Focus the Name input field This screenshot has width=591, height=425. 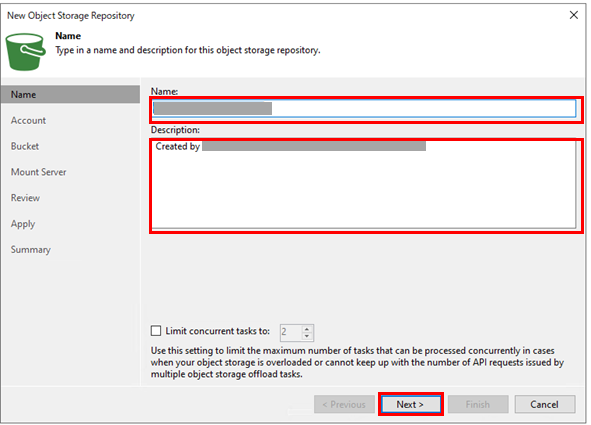(364, 109)
